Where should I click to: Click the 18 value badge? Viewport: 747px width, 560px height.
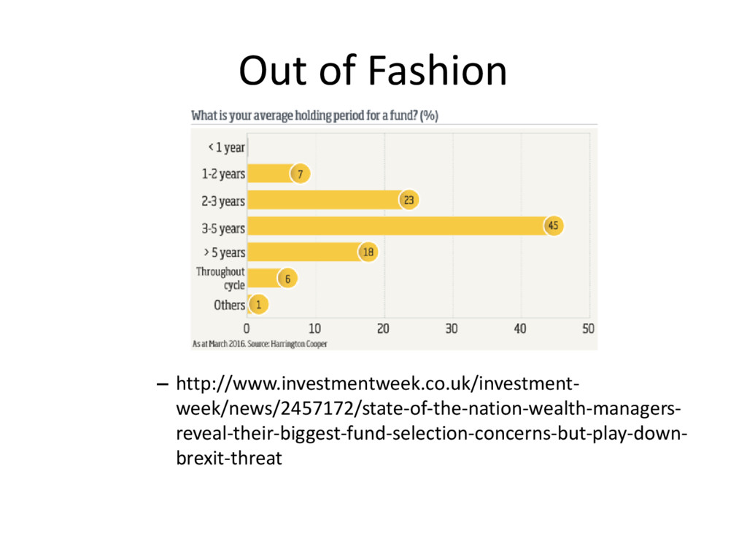(368, 252)
